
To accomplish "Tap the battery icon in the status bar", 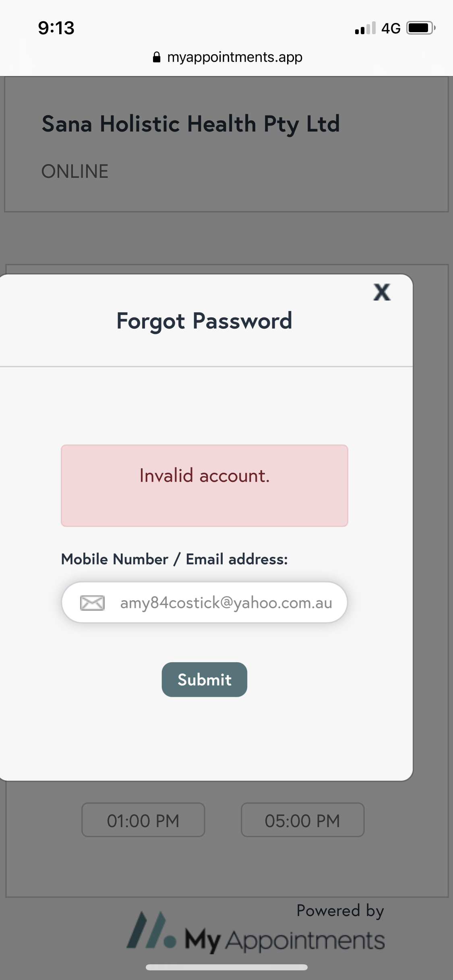I will coord(420,28).
